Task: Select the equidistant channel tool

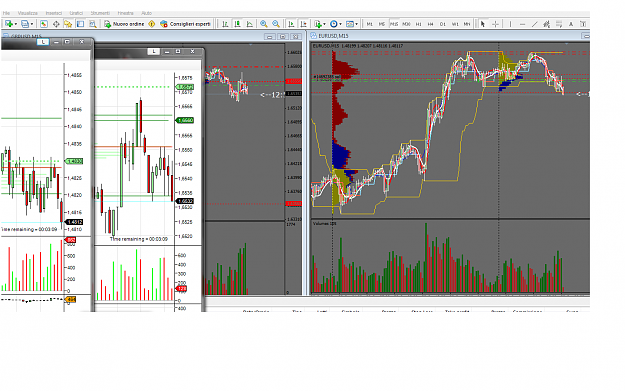Action: tap(546, 24)
